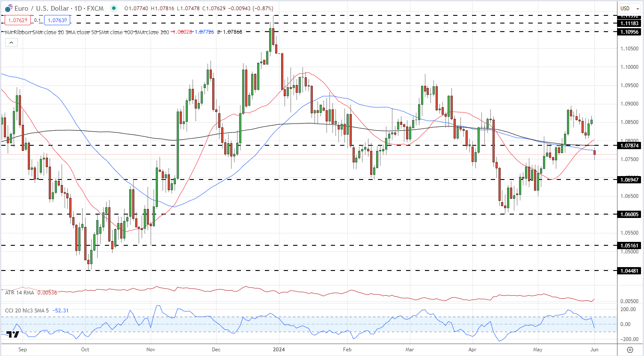This screenshot has width=644, height=356.
Task: Click the CCI value −52.31
Action: click(x=60, y=311)
